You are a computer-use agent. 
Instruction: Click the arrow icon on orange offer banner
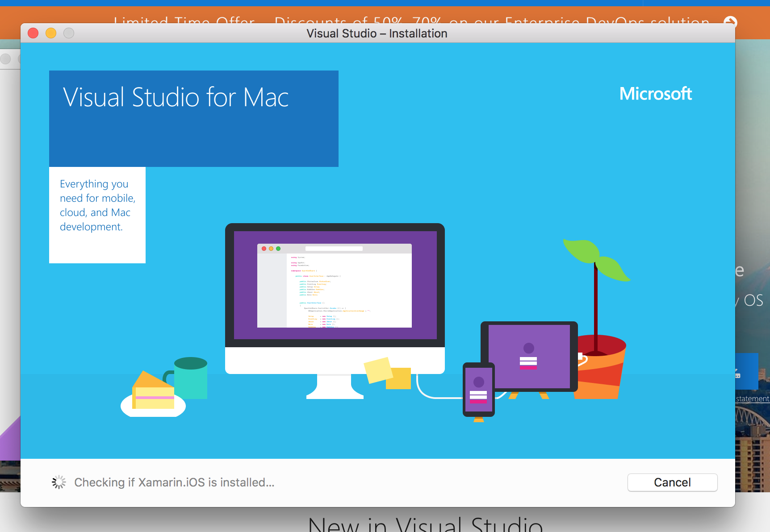pyautogui.click(x=730, y=21)
